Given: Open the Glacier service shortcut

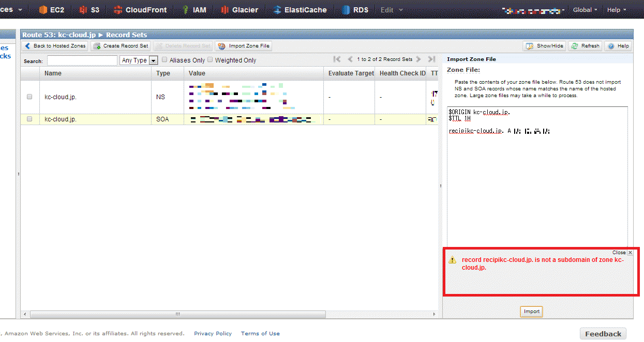Looking at the screenshot, I should [x=239, y=9].
